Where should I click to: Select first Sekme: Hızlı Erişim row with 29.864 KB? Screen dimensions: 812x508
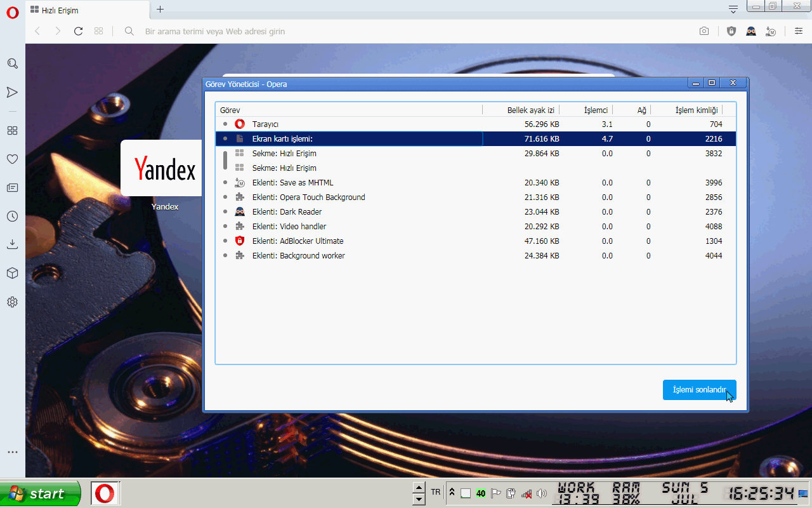click(476, 154)
